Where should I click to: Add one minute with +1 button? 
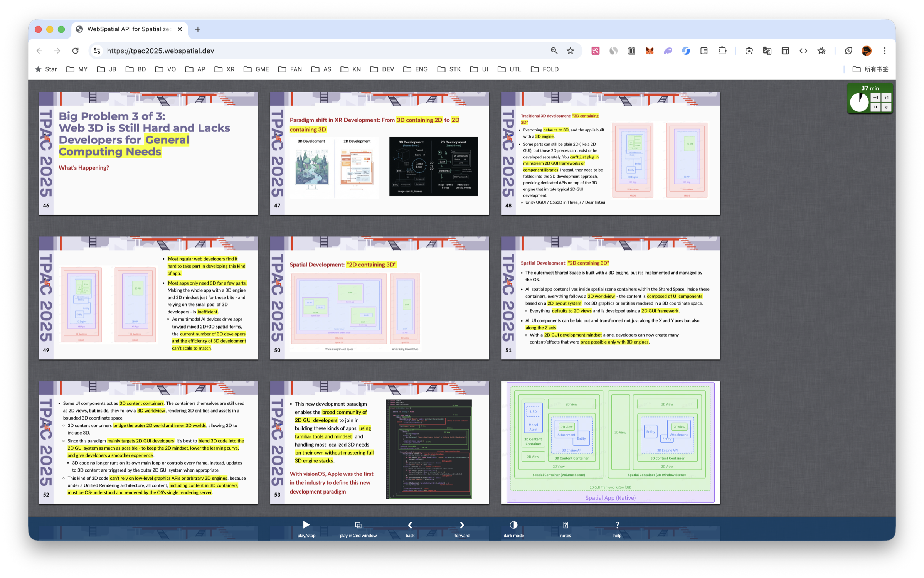pos(886,98)
